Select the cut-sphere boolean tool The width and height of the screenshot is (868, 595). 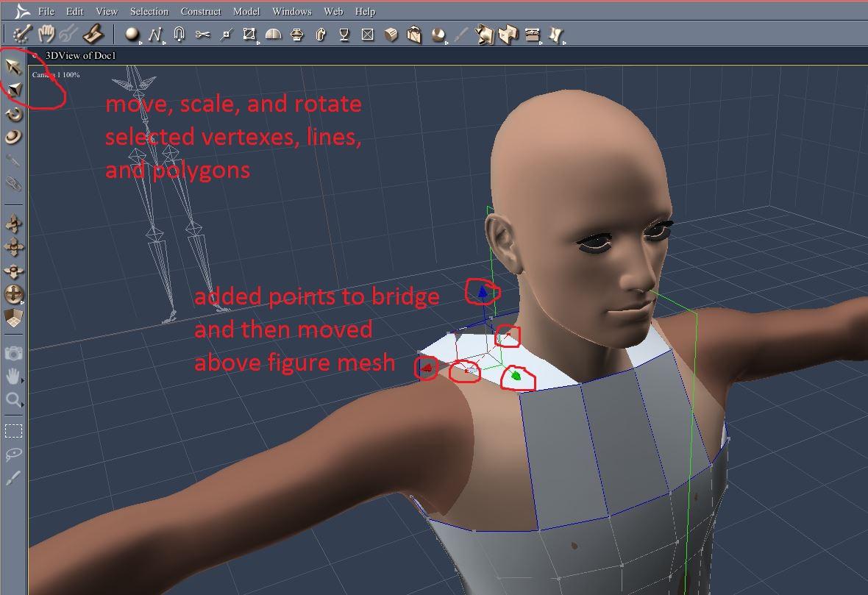pyautogui.click(x=438, y=35)
